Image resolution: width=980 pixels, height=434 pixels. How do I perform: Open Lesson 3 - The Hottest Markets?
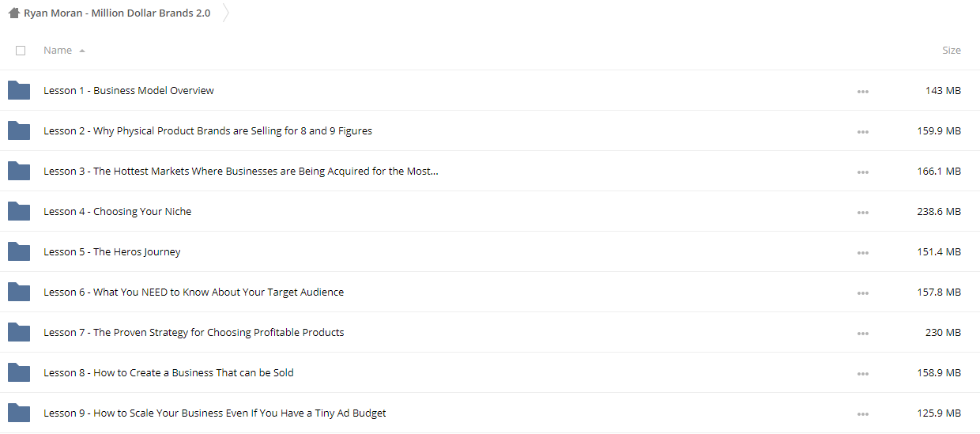(x=241, y=171)
